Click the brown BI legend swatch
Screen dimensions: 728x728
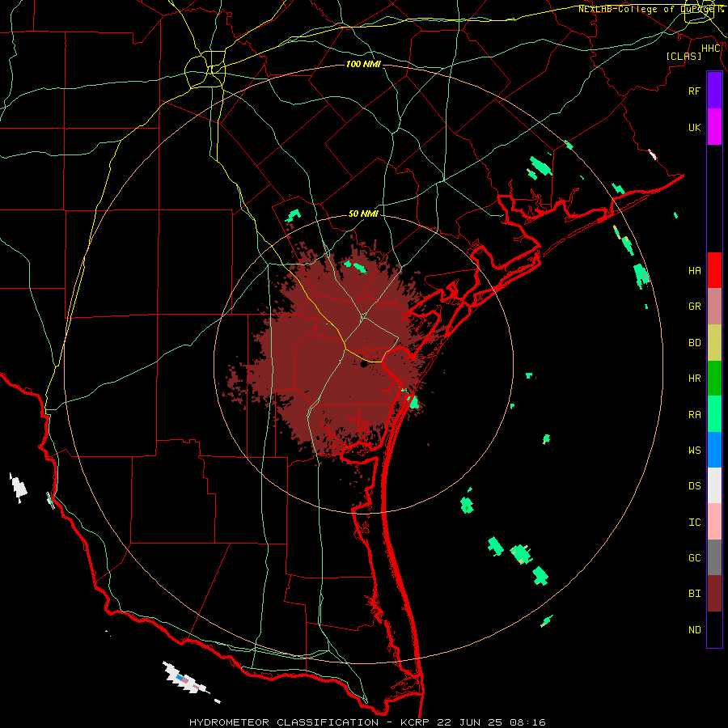(x=714, y=594)
